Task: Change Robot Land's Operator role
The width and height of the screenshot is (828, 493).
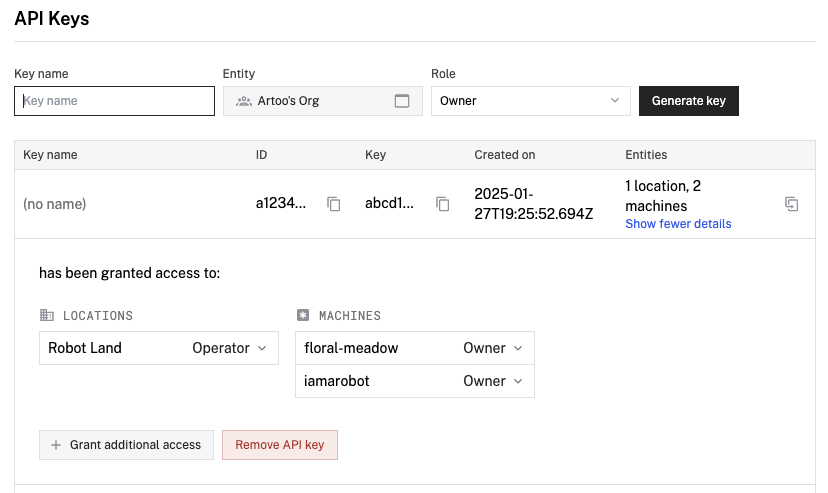Action: (229, 348)
